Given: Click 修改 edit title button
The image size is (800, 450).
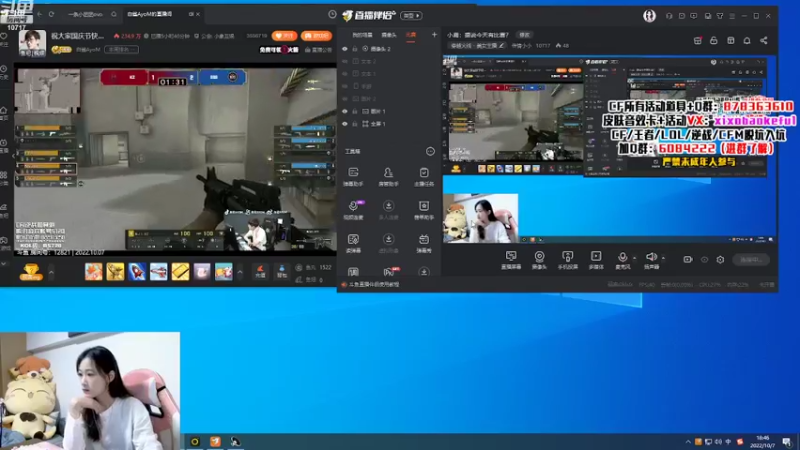Looking at the screenshot, I should 524,35.
